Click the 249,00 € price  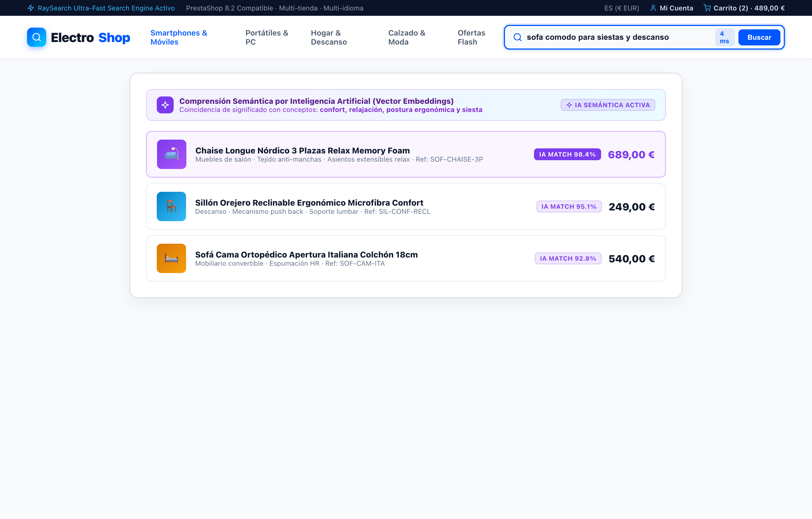pos(632,207)
